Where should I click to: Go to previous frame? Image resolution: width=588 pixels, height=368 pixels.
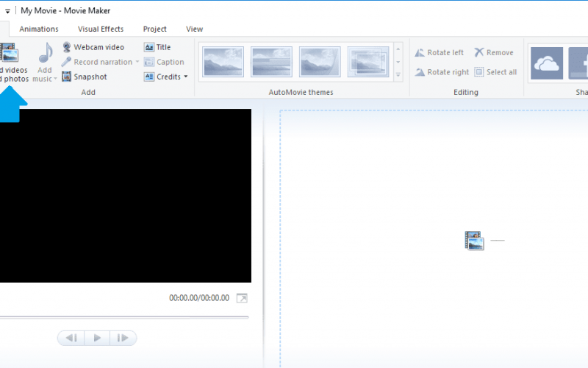click(71, 338)
